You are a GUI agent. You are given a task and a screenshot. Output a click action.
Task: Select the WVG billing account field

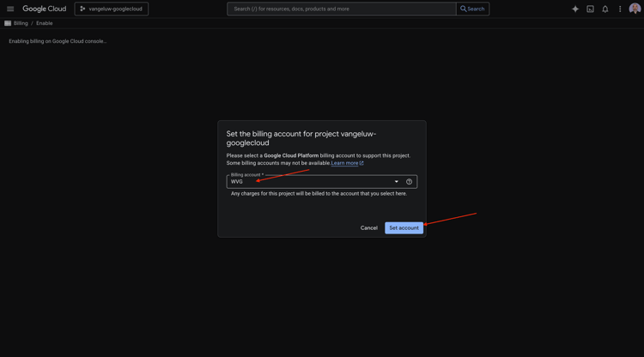point(322,182)
